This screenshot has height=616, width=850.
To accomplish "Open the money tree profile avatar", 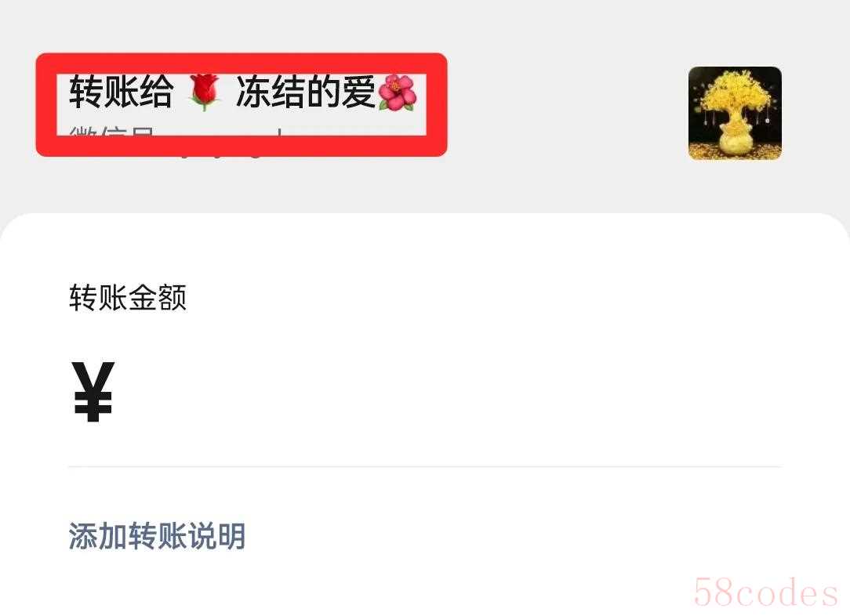I will pos(735,113).
